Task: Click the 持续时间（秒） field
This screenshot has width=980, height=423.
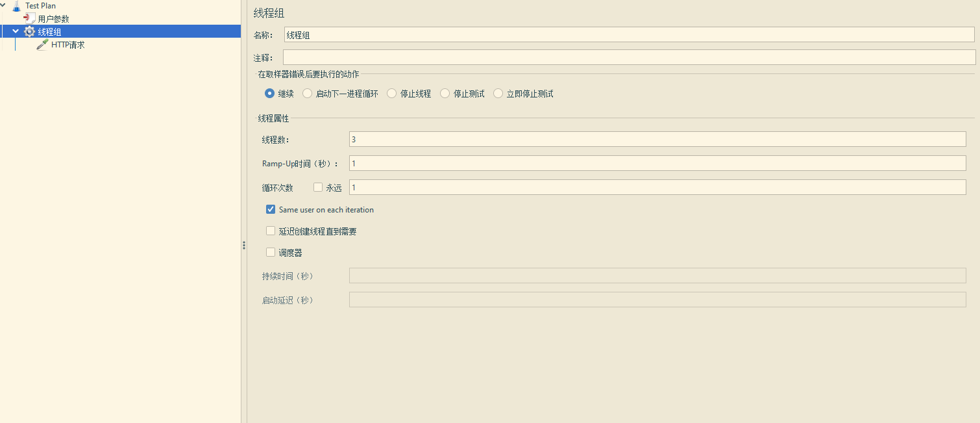Action: pyautogui.click(x=657, y=276)
